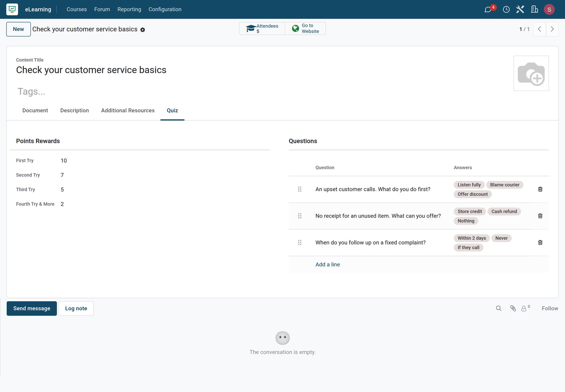Click the breadcrumb title 'Check your customer service basics'
The image size is (565, 392).
(85, 29)
